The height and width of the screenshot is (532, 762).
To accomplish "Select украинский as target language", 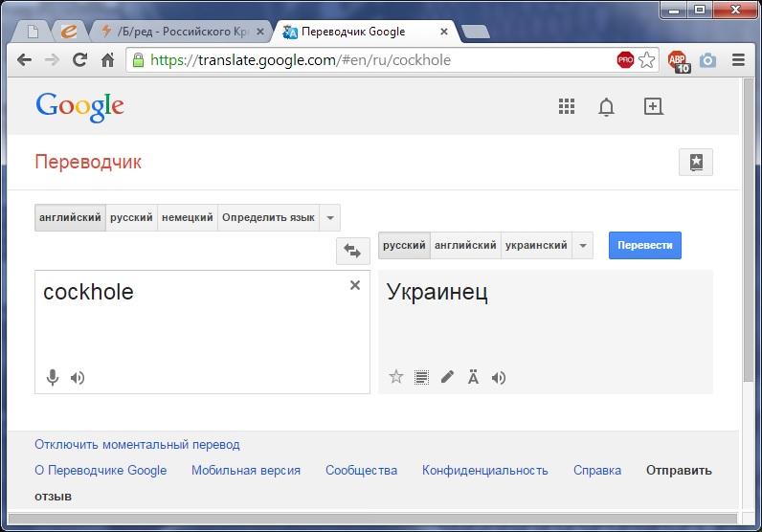I will 536,245.
